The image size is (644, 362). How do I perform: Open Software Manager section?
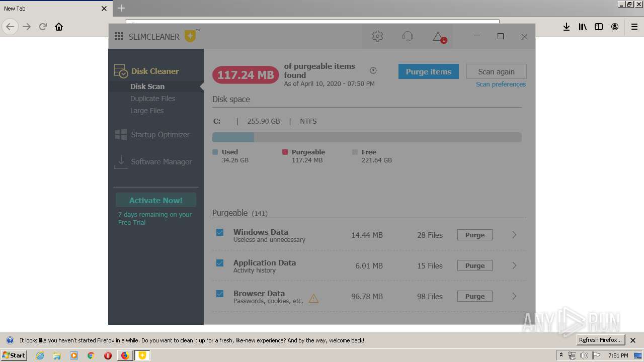click(162, 162)
